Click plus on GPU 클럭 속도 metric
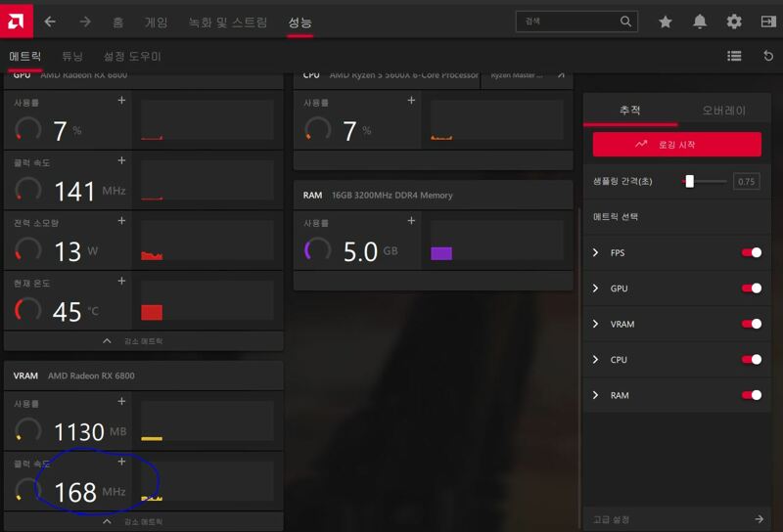 coord(121,160)
